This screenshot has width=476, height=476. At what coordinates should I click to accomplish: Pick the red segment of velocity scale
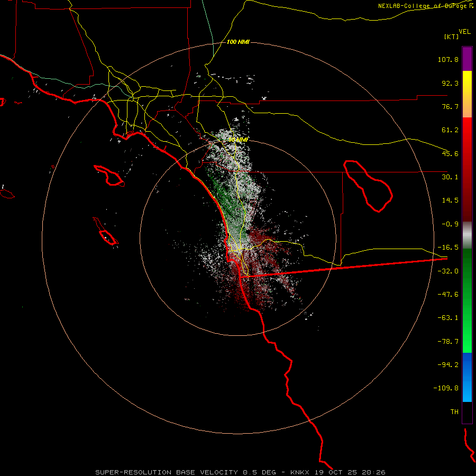467,169
